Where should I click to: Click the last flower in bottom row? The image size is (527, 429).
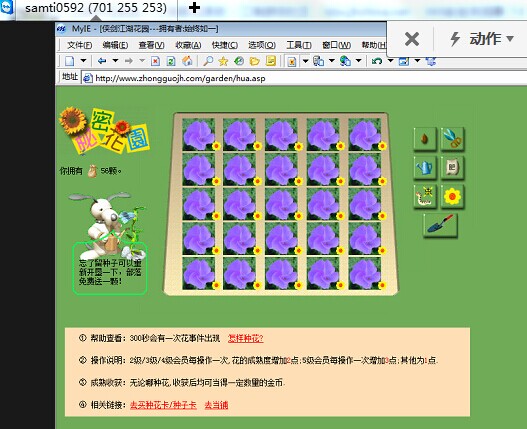pyautogui.click(x=365, y=273)
